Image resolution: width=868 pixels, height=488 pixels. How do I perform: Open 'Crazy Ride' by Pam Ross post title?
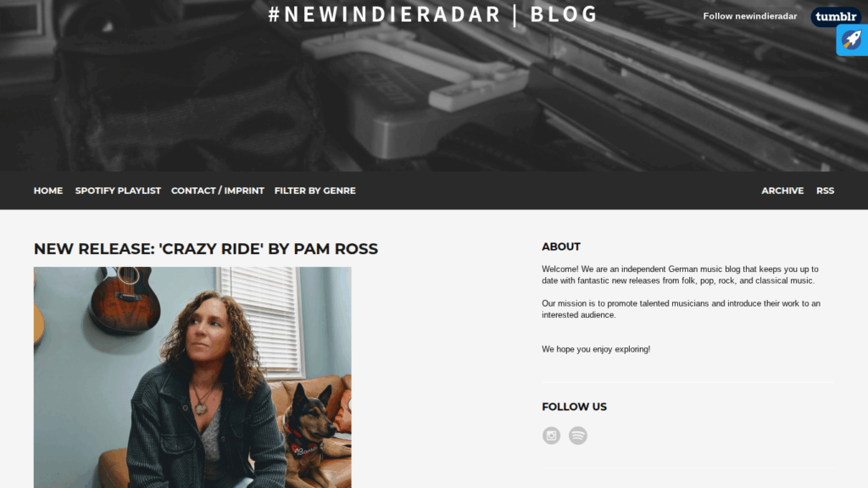click(206, 249)
